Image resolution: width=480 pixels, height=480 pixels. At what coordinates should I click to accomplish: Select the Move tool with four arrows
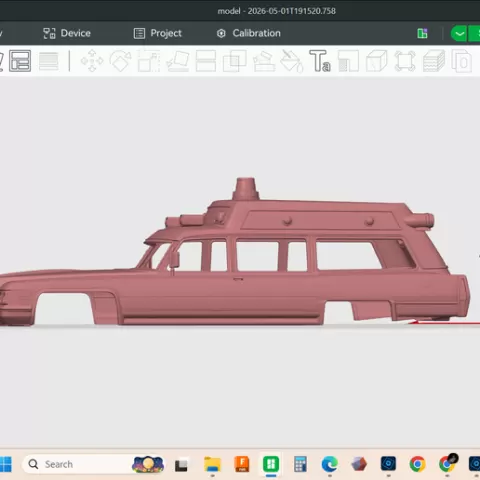92,61
